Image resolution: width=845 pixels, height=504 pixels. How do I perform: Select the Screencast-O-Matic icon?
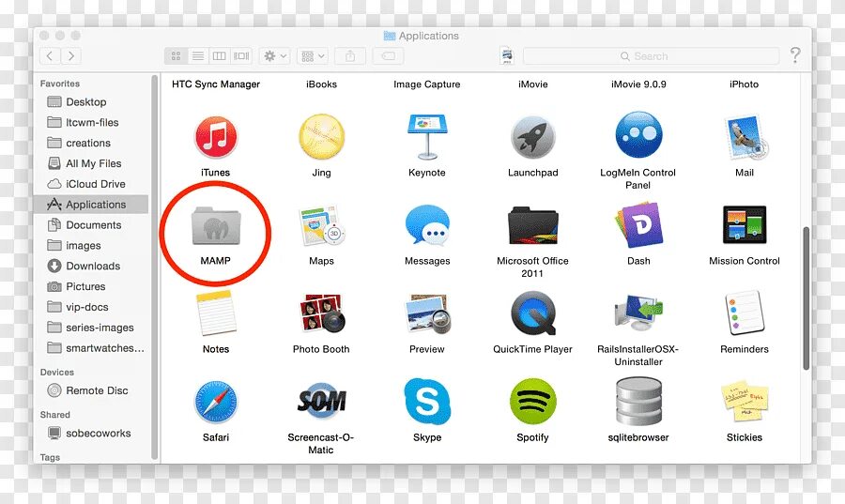pyautogui.click(x=322, y=401)
